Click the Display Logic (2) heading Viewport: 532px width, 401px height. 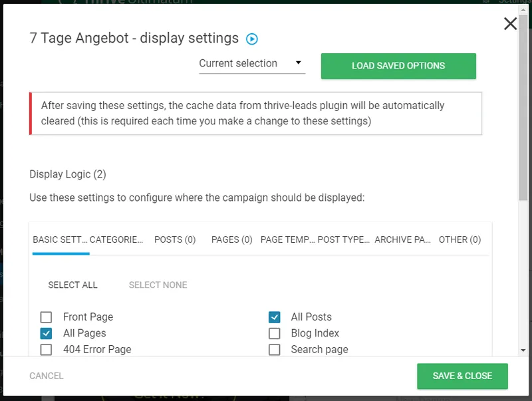coord(68,174)
